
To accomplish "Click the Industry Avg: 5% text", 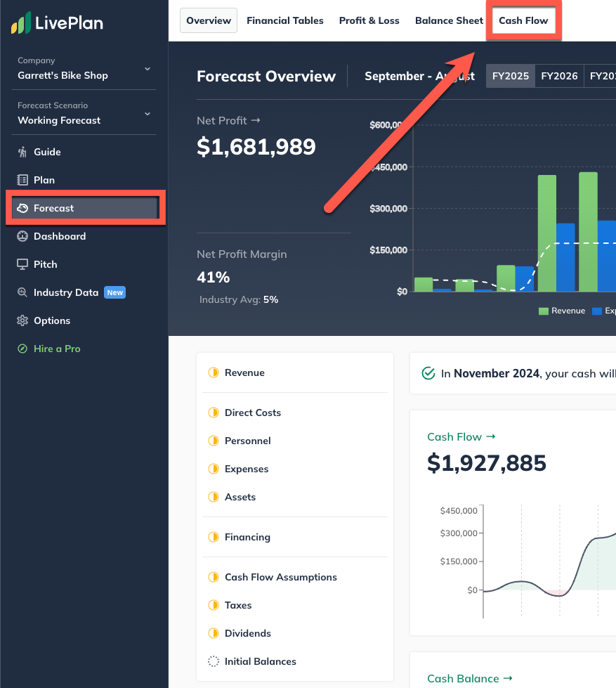I will point(239,299).
